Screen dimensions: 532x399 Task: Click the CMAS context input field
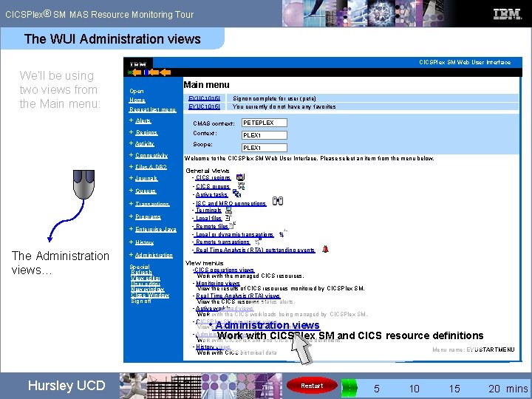(x=265, y=123)
